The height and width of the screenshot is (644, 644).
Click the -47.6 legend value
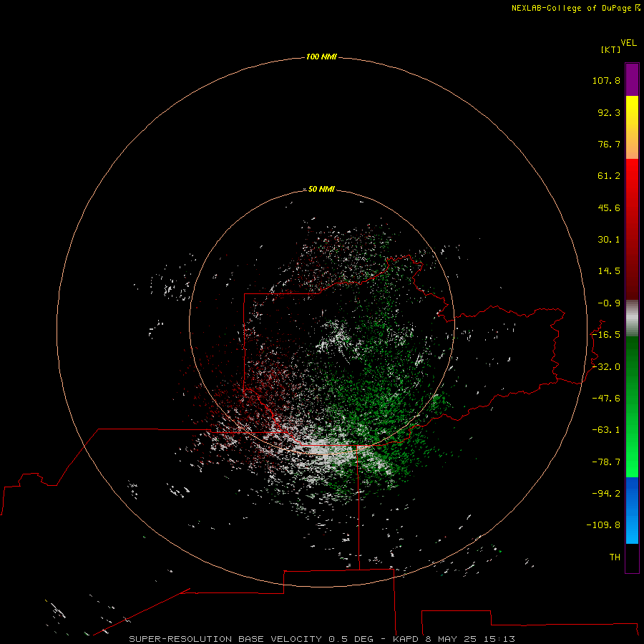coord(606,399)
